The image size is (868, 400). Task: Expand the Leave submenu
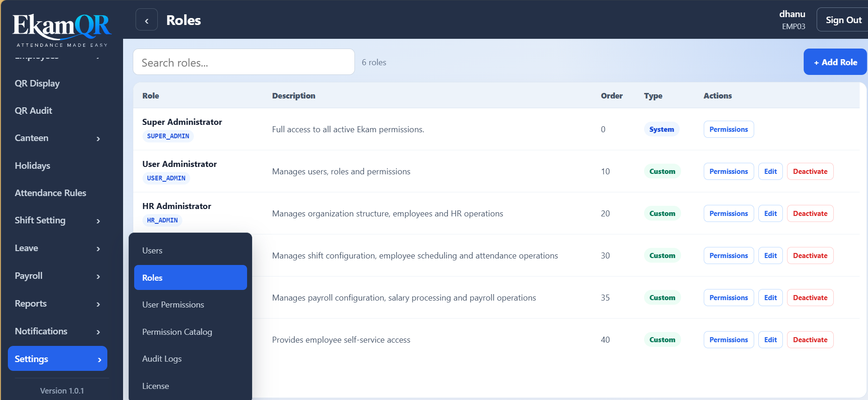click(57, 248)
